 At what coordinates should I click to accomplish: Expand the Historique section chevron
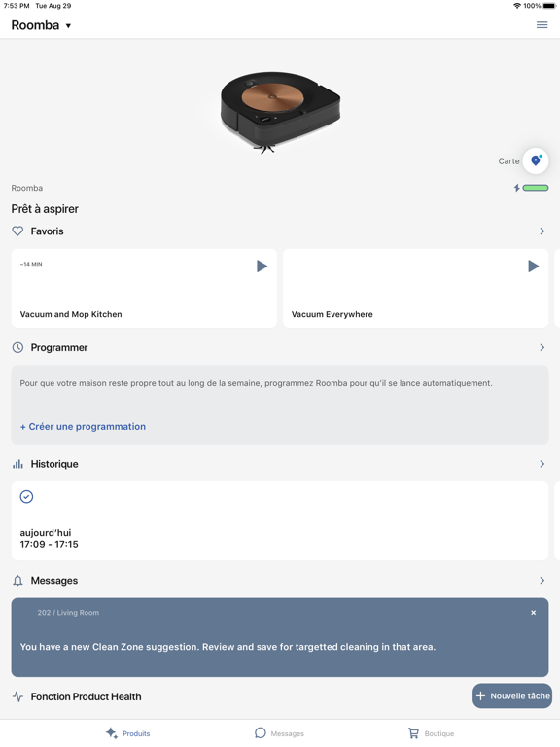542,464
